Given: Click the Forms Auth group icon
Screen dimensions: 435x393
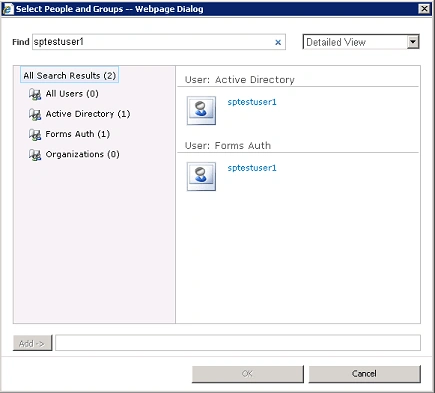Looking at the screenshot, I should pos(35,135).
